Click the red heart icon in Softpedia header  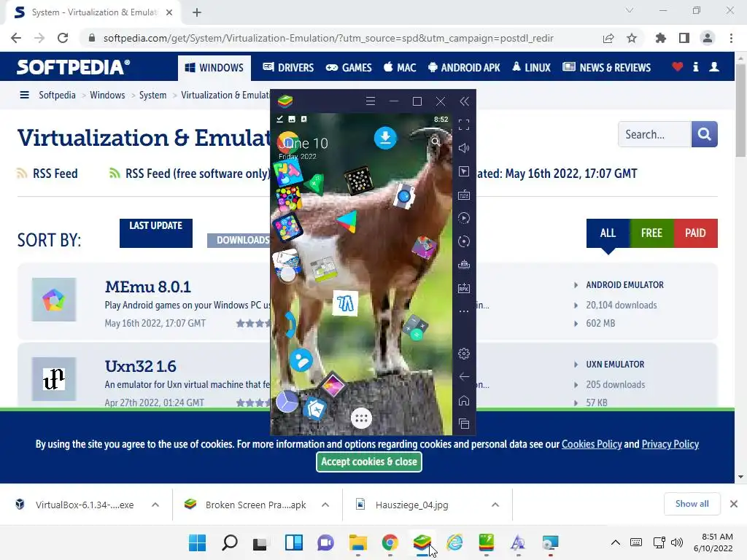tap(677, 67)
